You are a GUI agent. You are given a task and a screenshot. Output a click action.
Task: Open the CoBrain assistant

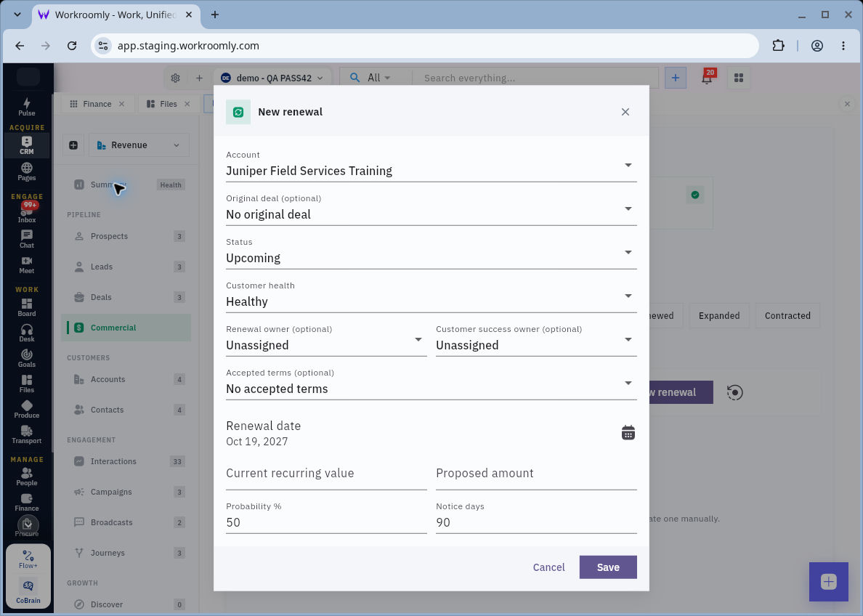pyautogui.click(x=28, y=591)
